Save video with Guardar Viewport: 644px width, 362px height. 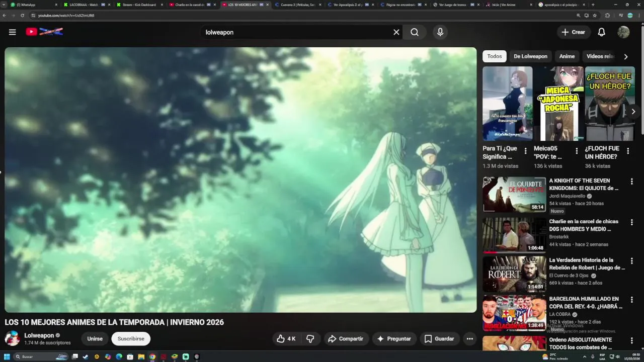pyautogui.click(x=439, y=339)
